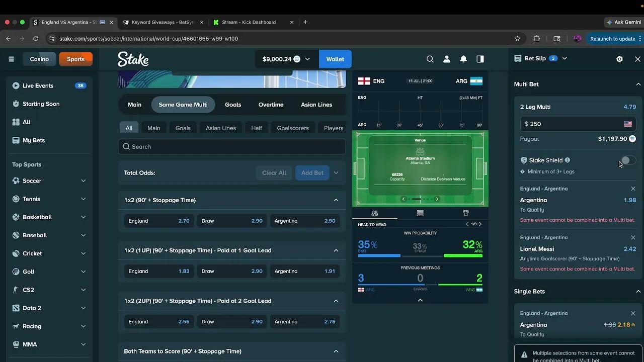644x362 pixels.
Task: Open the search magnifier icon in header
Action: [x=430, y=59]
